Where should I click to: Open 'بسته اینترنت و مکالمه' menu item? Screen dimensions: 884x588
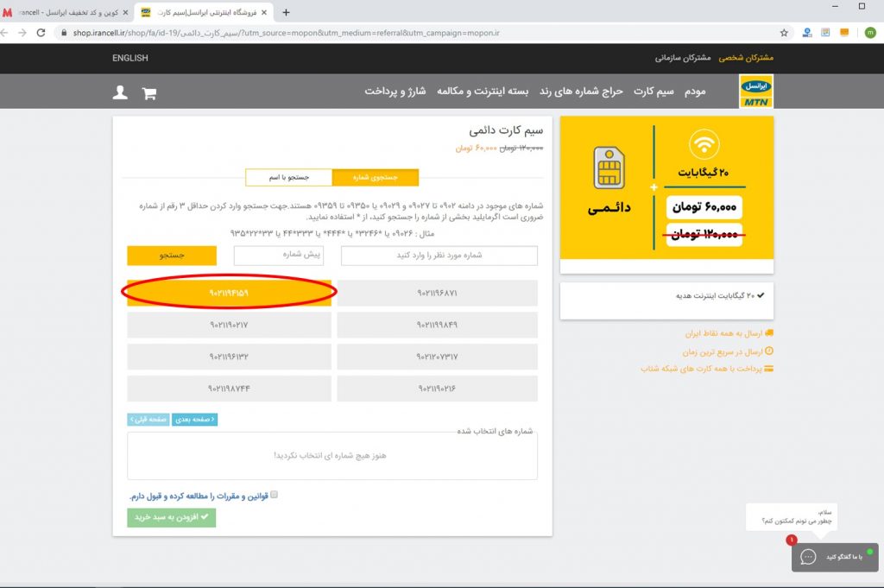483,92
